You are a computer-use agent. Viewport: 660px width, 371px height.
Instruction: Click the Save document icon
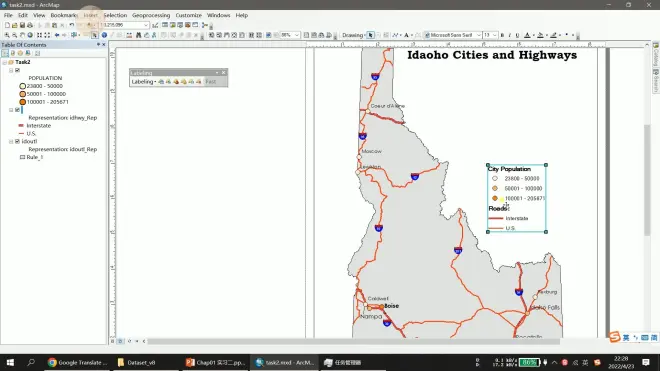[22, 25]
